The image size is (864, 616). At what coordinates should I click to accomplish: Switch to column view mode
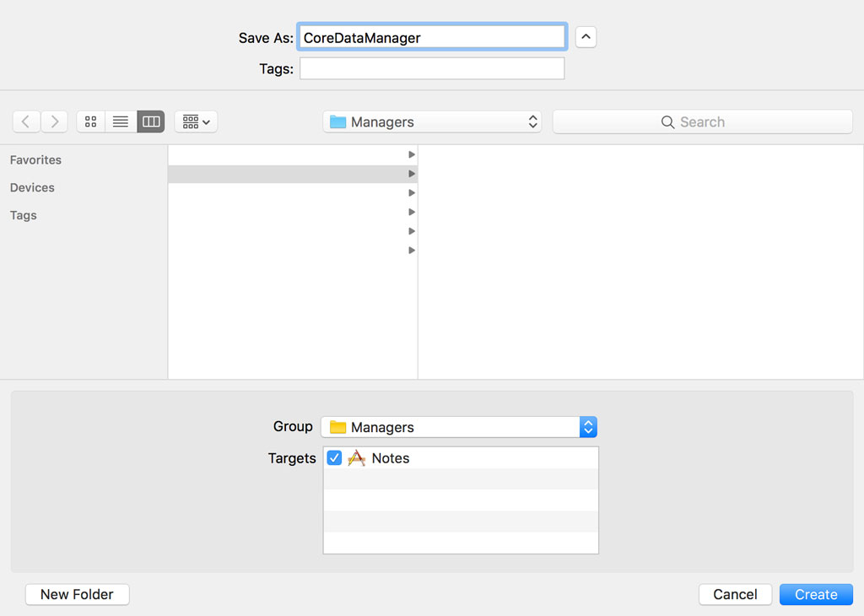(x=150, y=121)
